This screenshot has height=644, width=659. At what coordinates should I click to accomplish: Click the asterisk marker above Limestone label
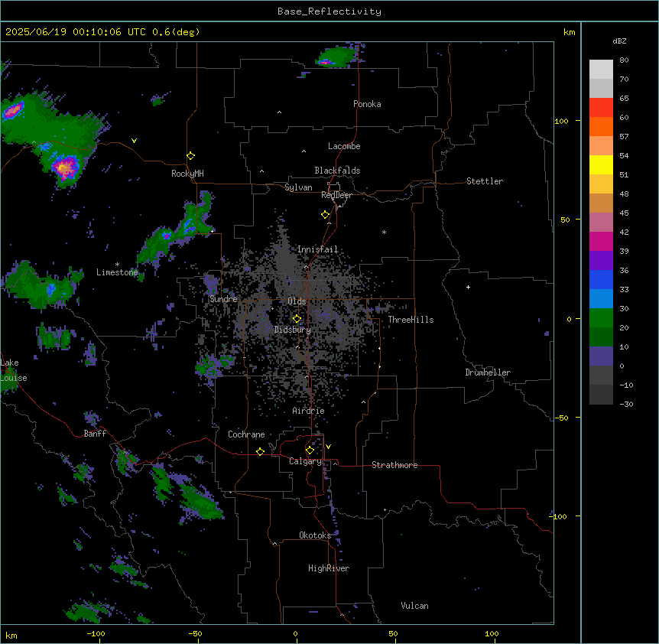tap(117, 265)
